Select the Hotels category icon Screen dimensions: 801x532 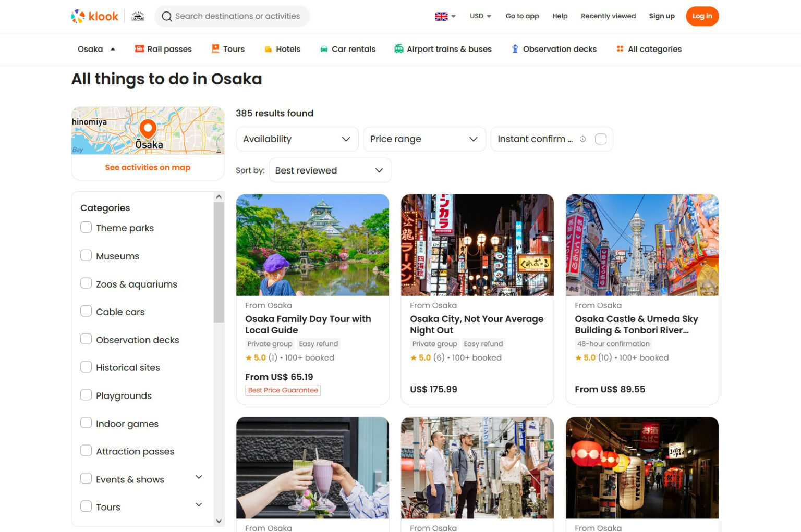click(x=268, y=48)
